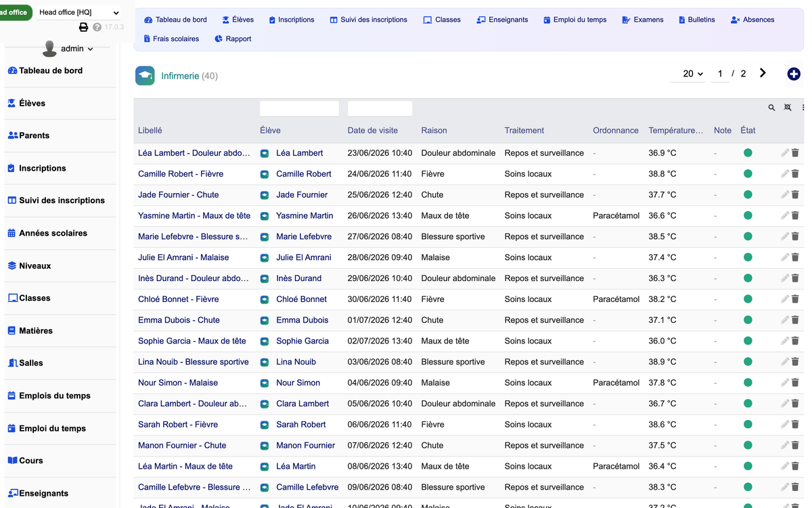The image size is (812, 508).
Task: Open the Head office [HQ] company dropdown
Action: [78, 13]
